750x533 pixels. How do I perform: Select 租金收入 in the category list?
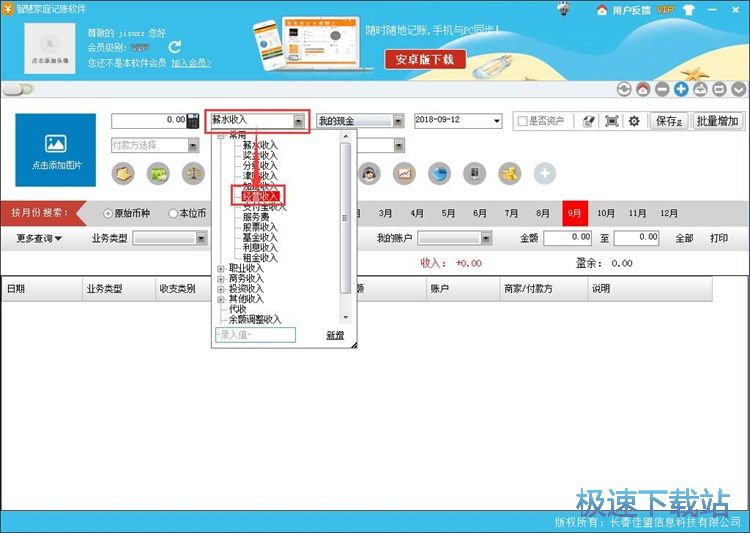pos(260,258)
